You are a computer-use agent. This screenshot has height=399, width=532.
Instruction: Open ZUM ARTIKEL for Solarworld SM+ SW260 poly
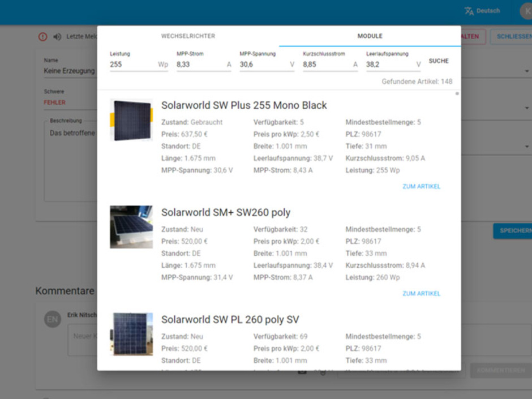pos(421,294)
